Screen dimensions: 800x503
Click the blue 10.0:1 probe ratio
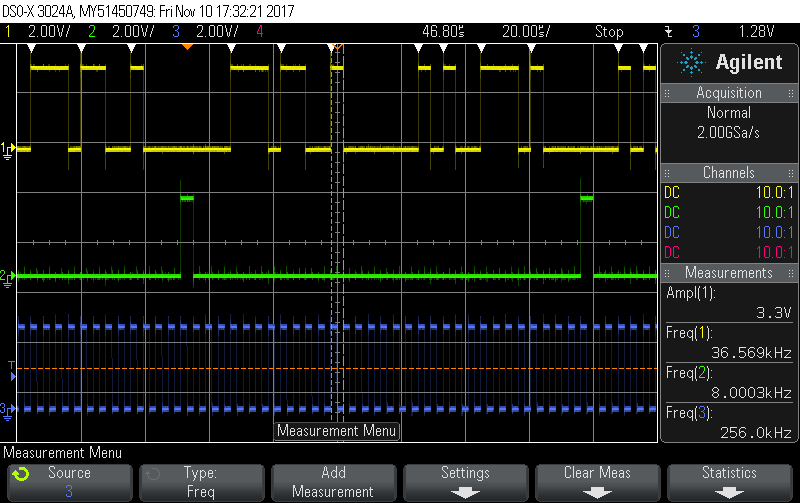click(x=775, y=232)
